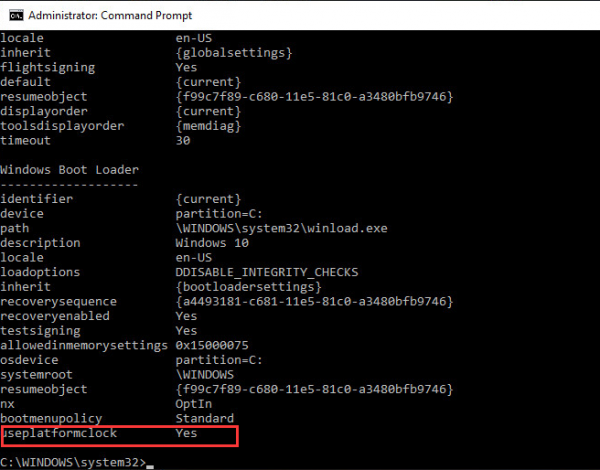
Task: Click the testsigning Yes value
Action: pyautogui.click(x=186, y=330)
